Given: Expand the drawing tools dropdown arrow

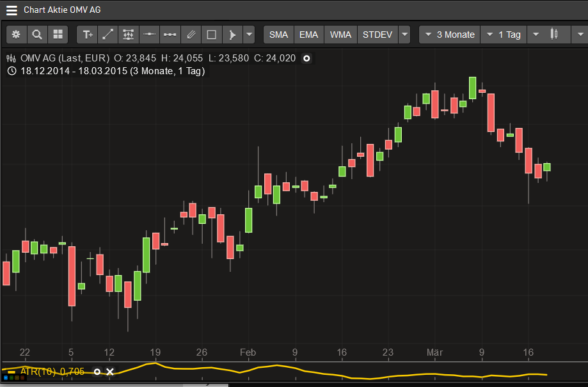Looking at the screenshot, I should coord(249,35).
